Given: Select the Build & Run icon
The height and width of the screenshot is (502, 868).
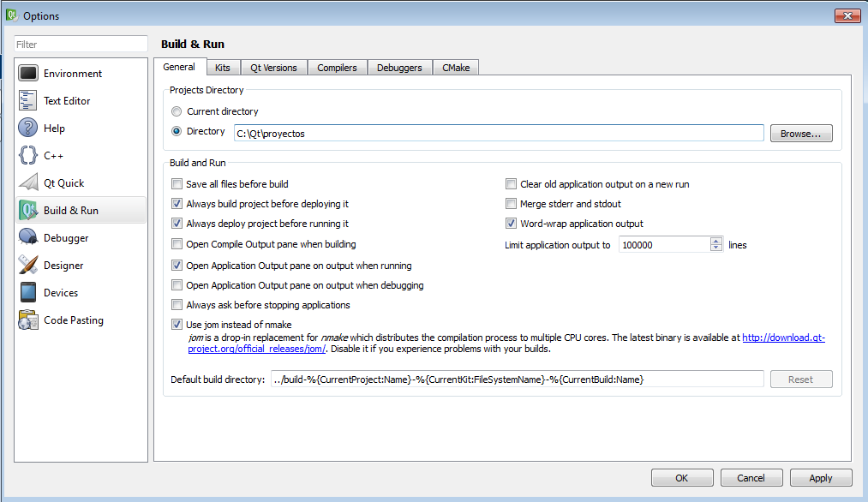Looking at the screenshot, I should pyautogui.click(x=28, y=211).
